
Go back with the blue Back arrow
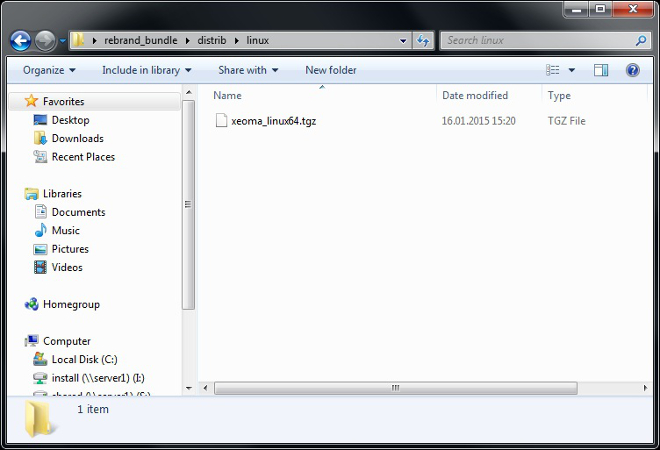[20, 41]
